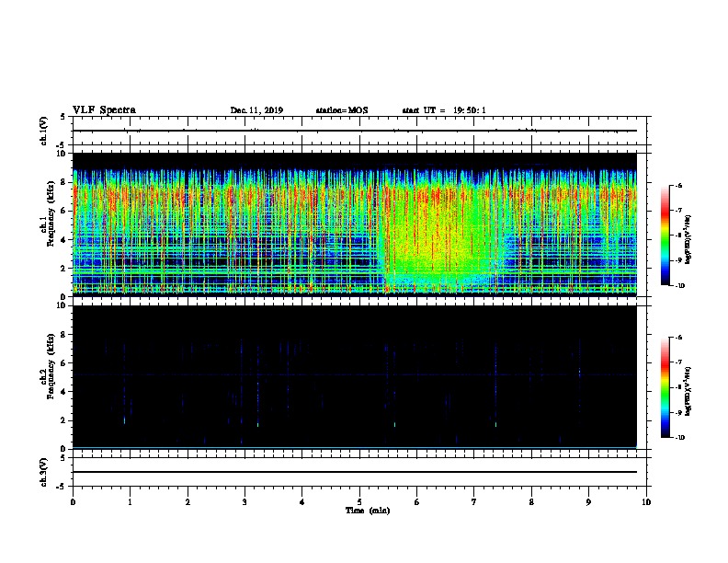Click the "VLF Spectra" plot title

click(104, 109)
